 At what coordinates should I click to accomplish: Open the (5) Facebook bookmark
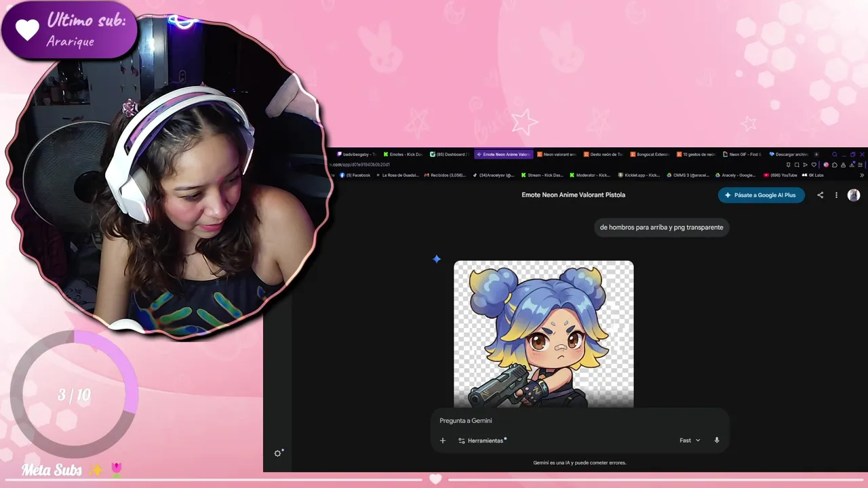(x=355, y=176)
